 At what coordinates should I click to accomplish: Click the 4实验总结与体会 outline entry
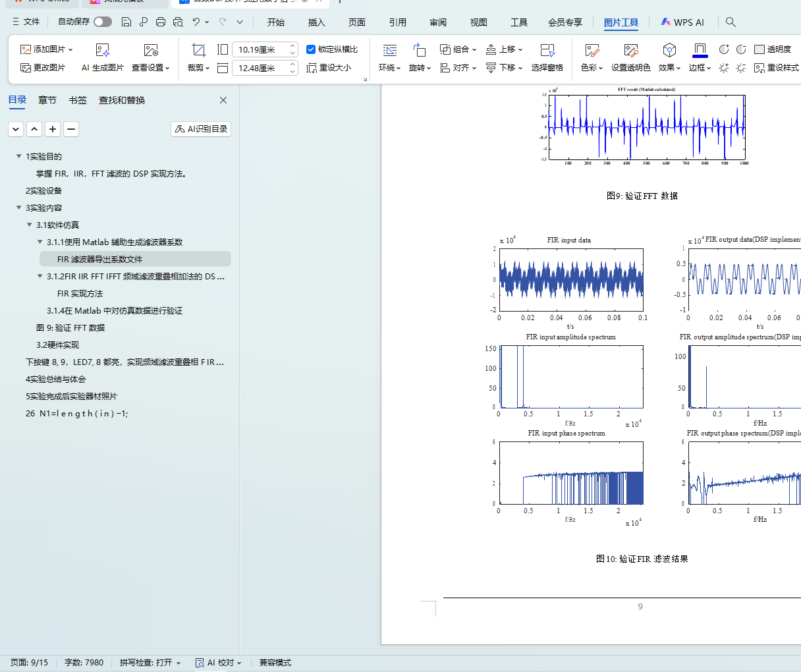pos(55,379)
